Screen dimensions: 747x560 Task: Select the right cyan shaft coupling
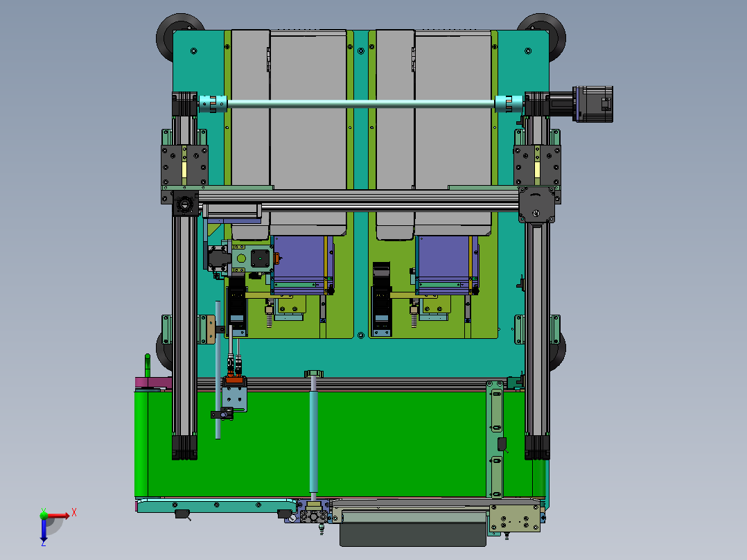(x=509, y=104)
